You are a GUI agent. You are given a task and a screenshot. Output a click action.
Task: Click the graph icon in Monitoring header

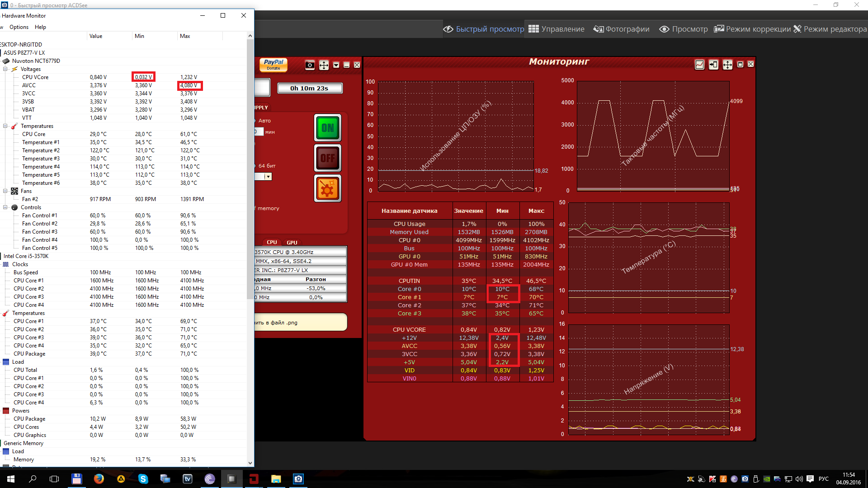[x=699, y=65]
